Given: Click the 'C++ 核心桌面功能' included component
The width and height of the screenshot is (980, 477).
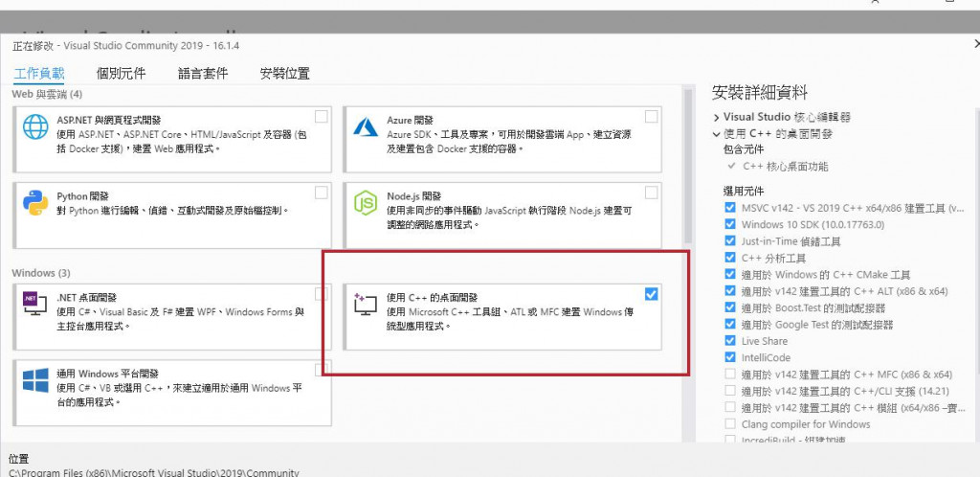Looking at the screenshot, I should tap(785, 167).
